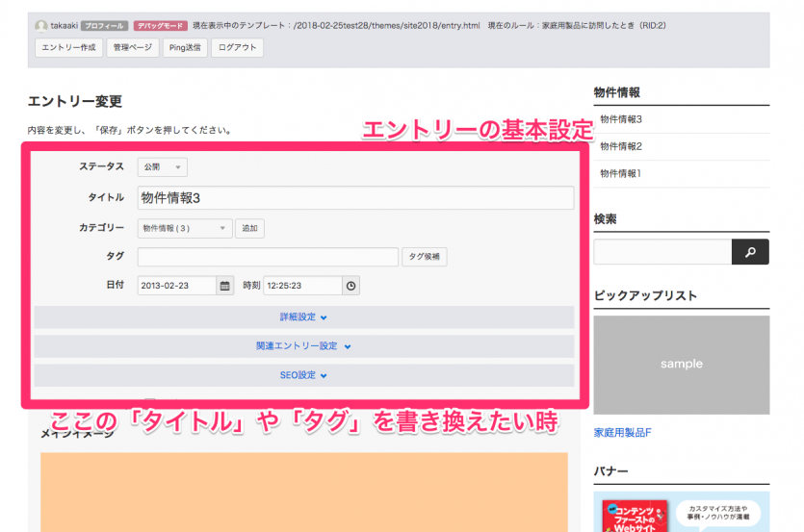Viewport: 804px width, 532px height.
Task: Click the 物件情報2 link in sidebar
Action: coord(620,146)
